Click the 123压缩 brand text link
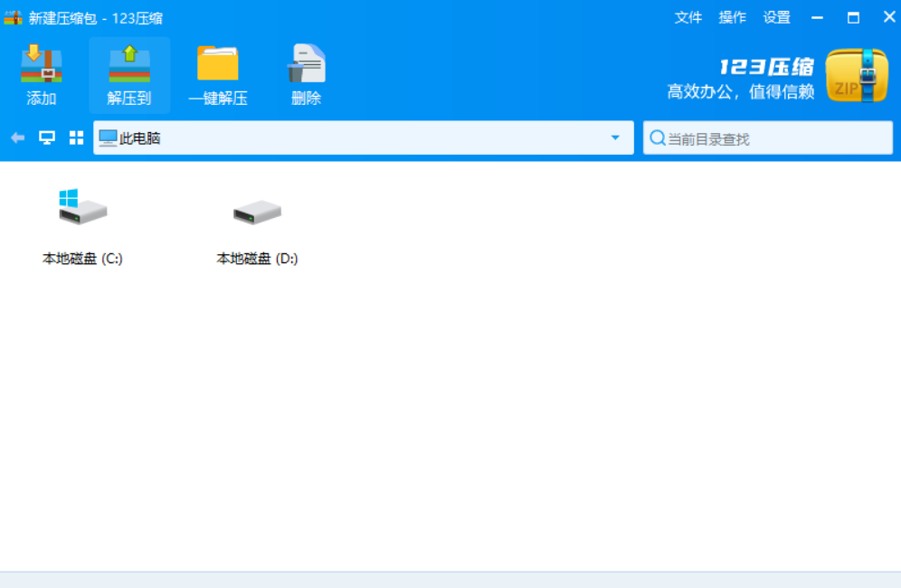901x588 pixels. 766,67
